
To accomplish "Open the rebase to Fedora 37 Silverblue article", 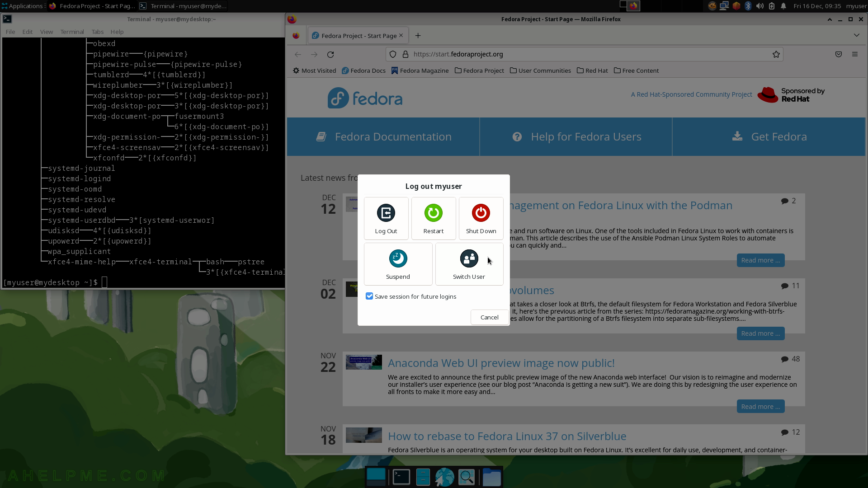I will pos(507,436).
